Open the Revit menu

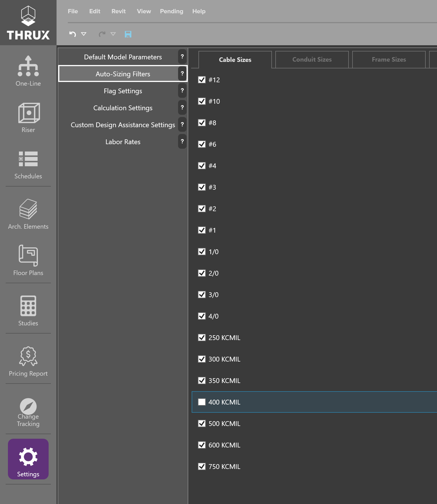click(x=118, y=11)
